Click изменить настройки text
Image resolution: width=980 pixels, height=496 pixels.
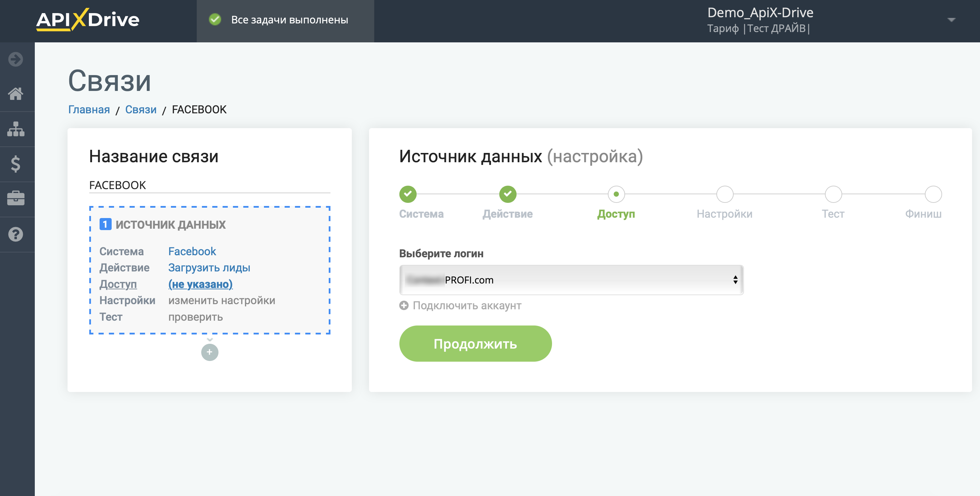click(222, 300)
